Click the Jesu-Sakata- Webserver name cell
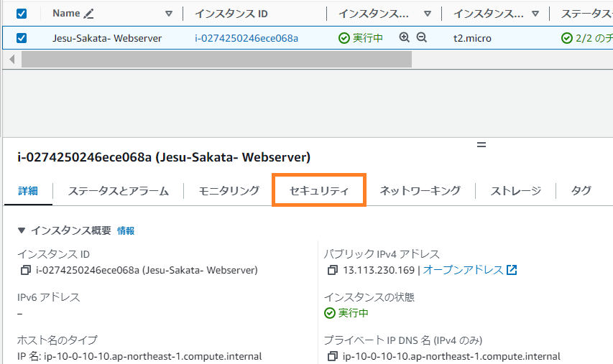This screenshot has height=364, width=613. 107,38
